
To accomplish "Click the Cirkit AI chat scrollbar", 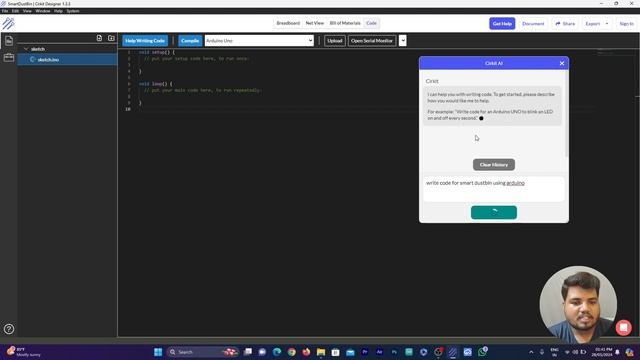I will (x=567, y=113).
